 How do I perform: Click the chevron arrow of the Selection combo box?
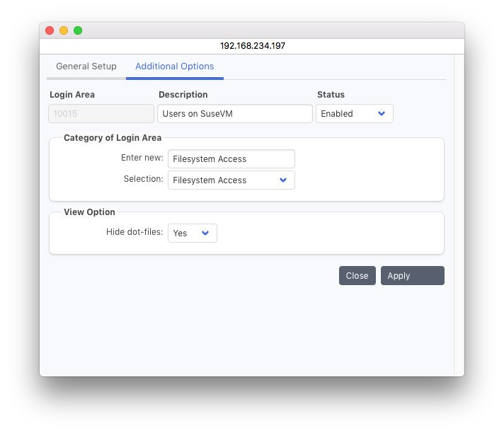click(x=283, y=180)
